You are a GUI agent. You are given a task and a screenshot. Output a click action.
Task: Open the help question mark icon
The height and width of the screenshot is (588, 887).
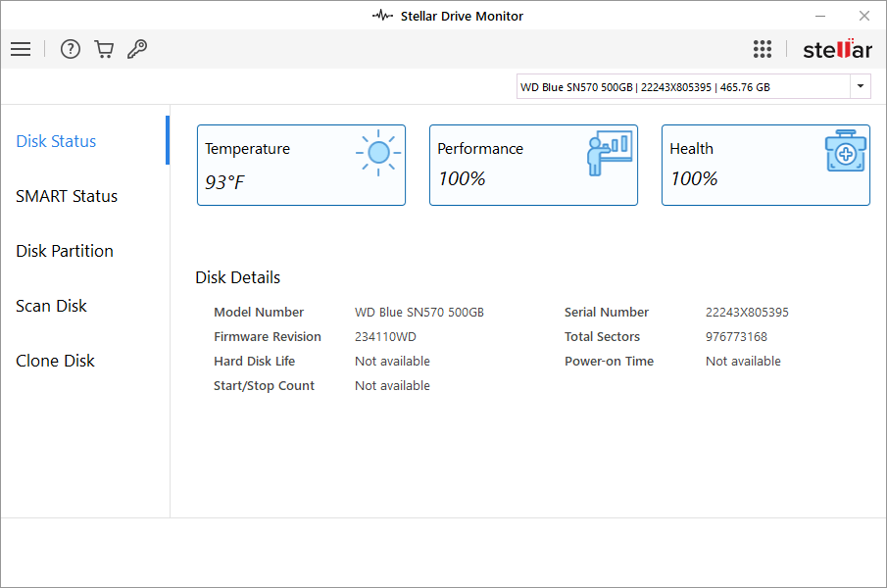[71, 49]
